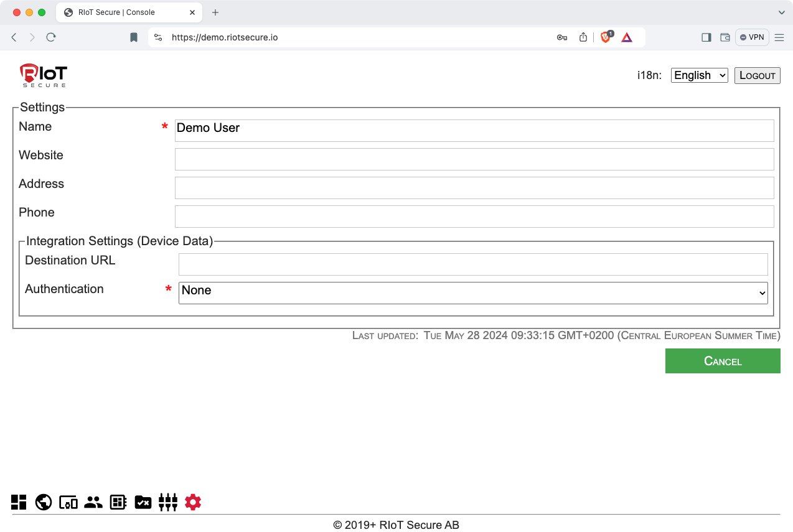
Task: Open the i18n language dropdown
Action: (x=699, y=75)
